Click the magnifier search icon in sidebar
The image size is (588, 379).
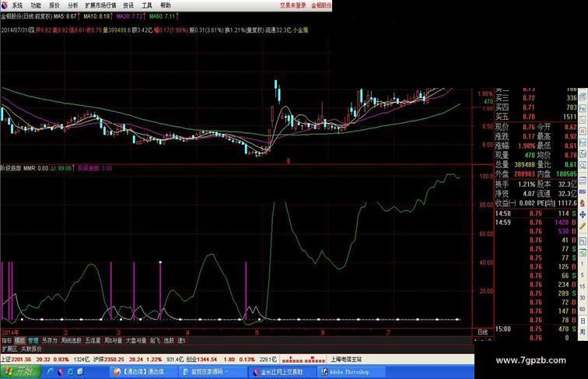583,165
